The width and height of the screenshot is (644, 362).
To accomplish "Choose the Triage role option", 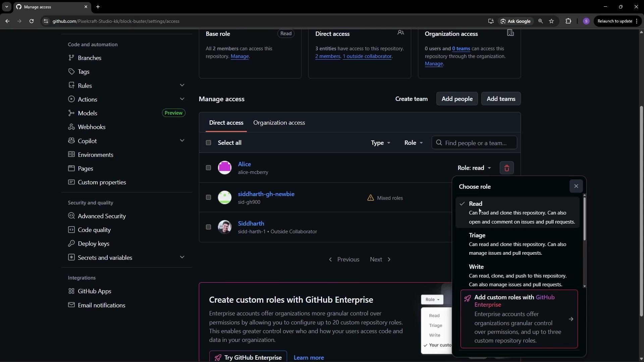I will pos(517,244).
